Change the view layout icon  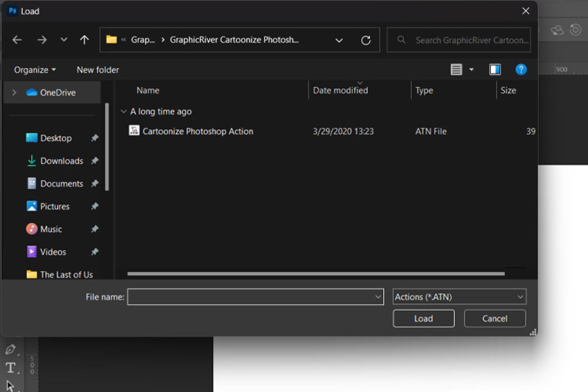coord(456,70)
